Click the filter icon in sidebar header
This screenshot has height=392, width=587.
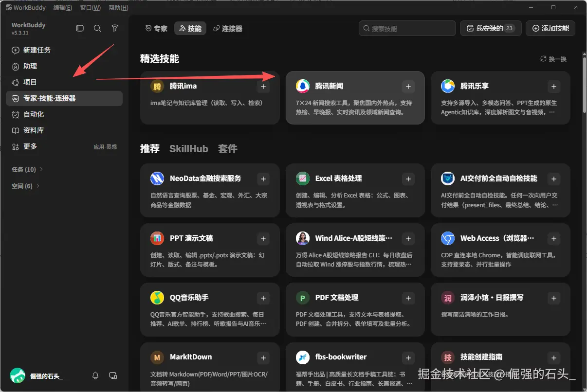(115, 29)
